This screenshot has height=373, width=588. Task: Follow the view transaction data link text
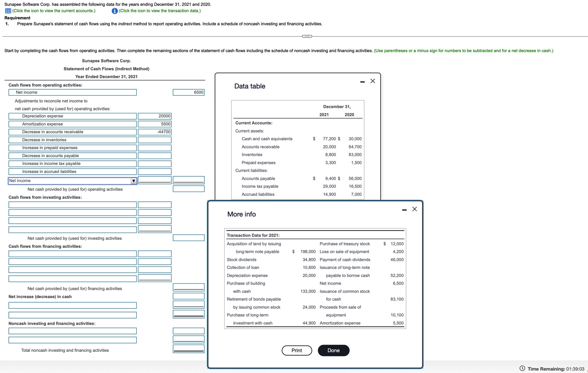pyautogui.click(x=160, y=11)
